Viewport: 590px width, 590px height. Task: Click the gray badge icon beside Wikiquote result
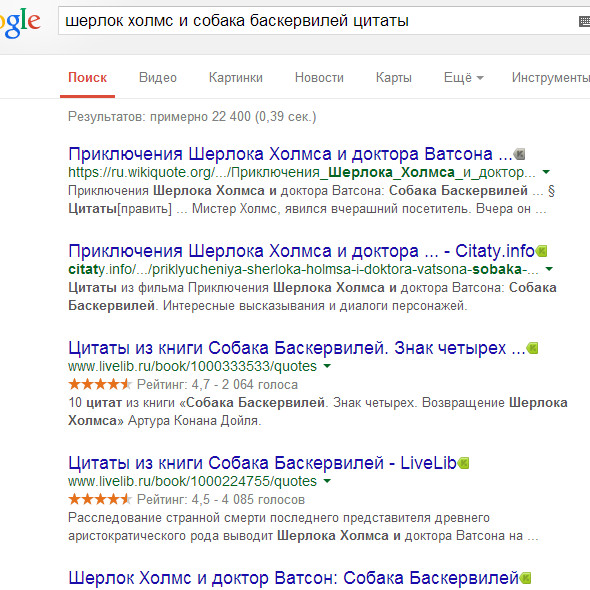coord(519,154)
